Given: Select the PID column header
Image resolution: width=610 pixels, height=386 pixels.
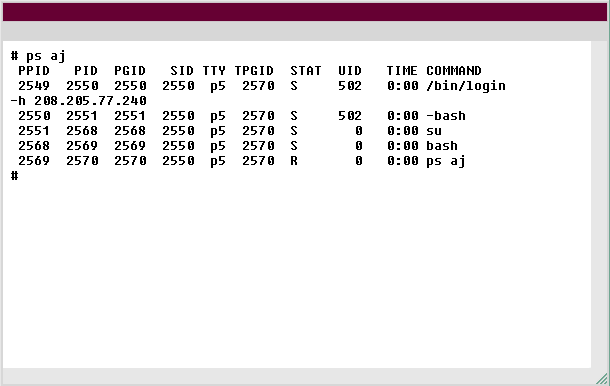Looking at the screenshot, I should click(x=86, y=71).
